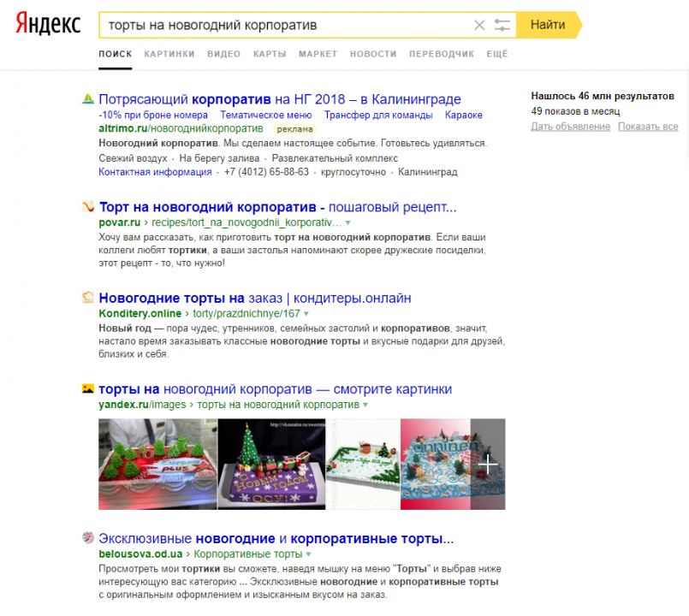The image size is (689, 616).
Task: Expand dropdown arrow after yandex.ru/images path
Action: [365, 405]
